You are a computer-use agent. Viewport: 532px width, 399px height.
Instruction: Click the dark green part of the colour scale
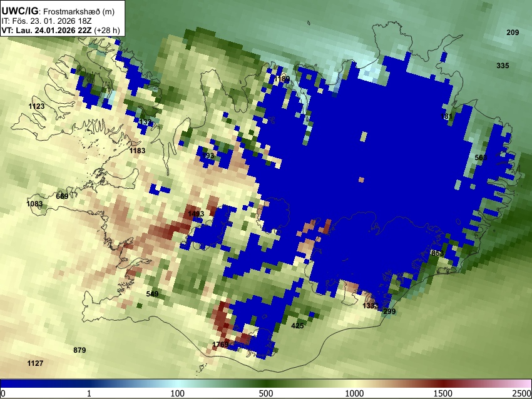pos(266,383)
